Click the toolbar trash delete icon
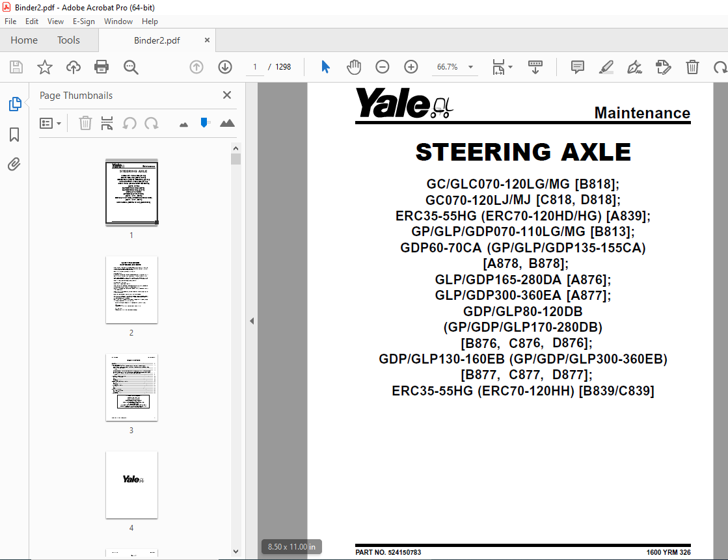The height and width of the screenshot is (560, 728). pyautogui.click(x=692, y=68)
